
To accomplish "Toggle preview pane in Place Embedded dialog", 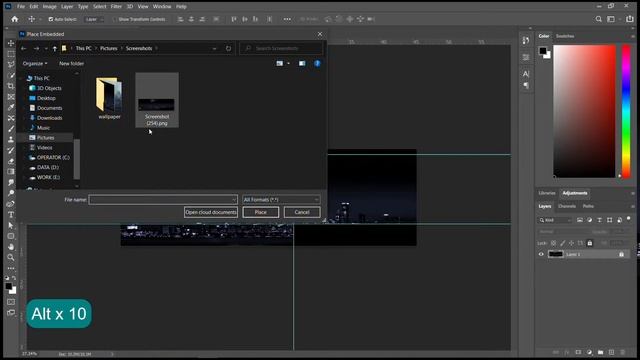I will [x=302, y=64].
